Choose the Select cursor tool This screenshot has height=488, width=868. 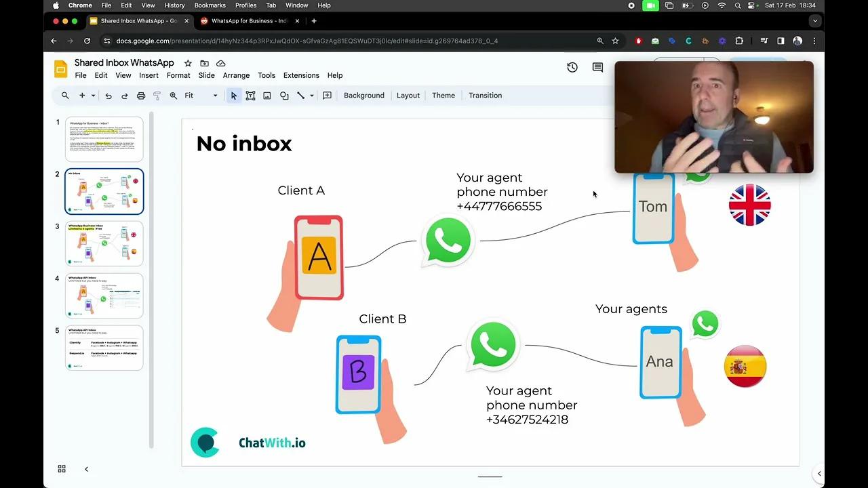234,96
